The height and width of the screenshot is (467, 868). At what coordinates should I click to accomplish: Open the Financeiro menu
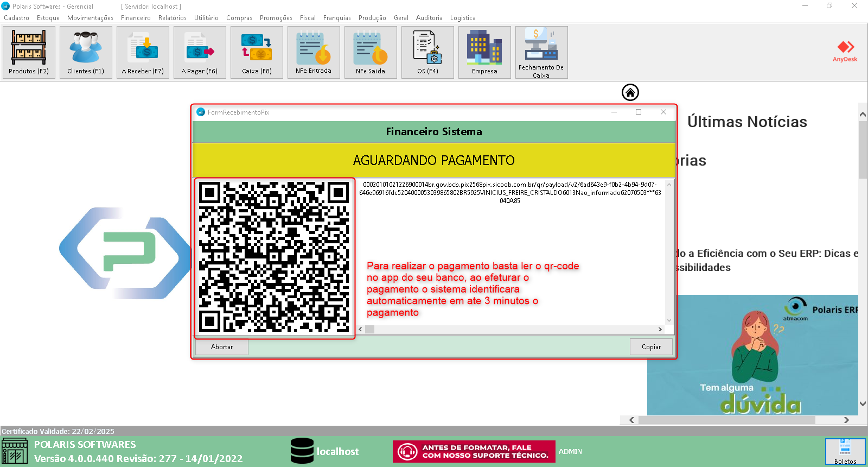pos(136,18)
